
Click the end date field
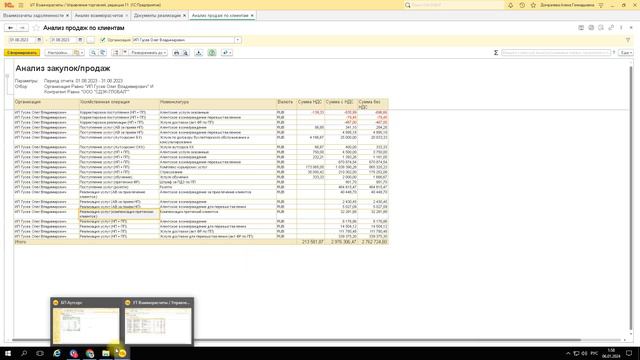point(63,40)
